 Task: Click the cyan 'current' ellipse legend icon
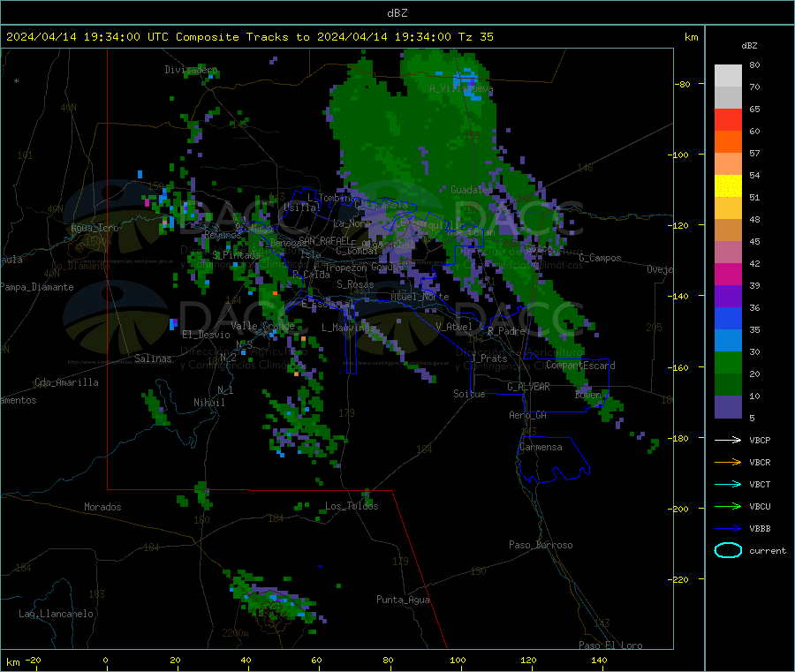728,550
